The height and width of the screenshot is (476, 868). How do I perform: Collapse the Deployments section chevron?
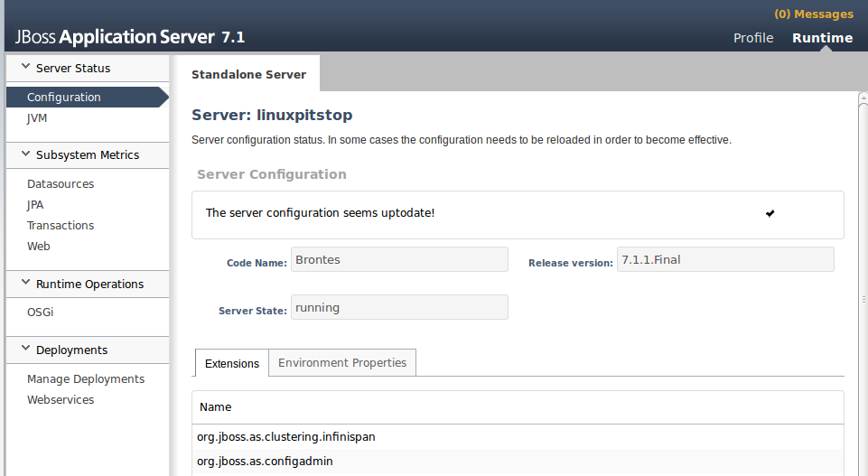pos(25,348)
